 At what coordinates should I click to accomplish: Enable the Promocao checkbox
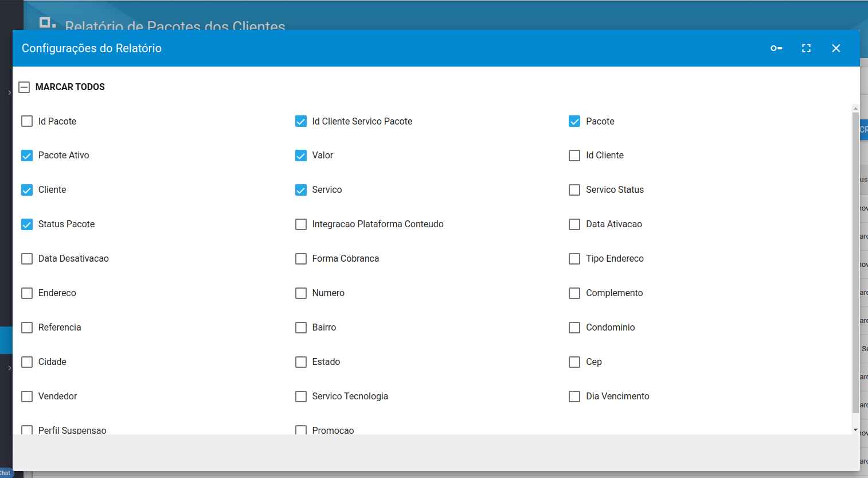coord(301,430)
